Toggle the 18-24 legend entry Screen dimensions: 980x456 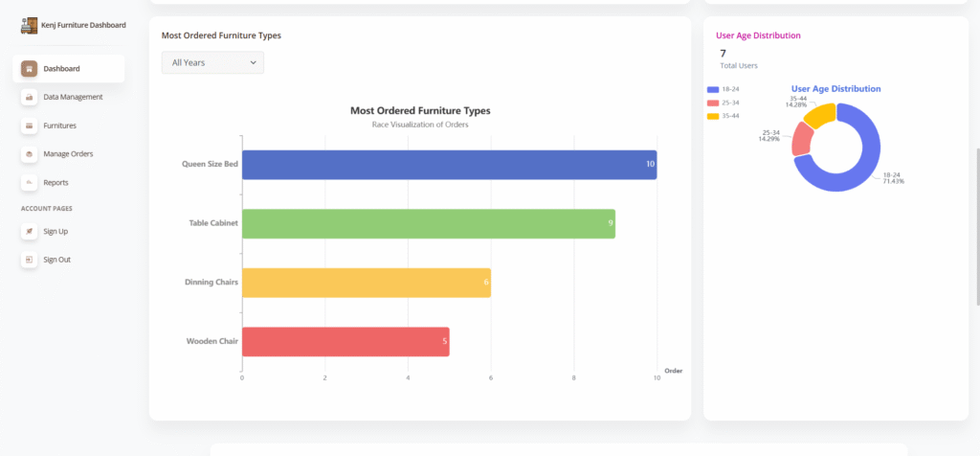[724, 89]
